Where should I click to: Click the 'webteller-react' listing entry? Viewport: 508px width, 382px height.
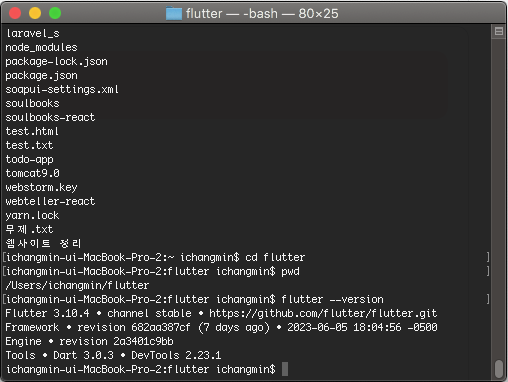pyautogui.click(x=50, y=201)
